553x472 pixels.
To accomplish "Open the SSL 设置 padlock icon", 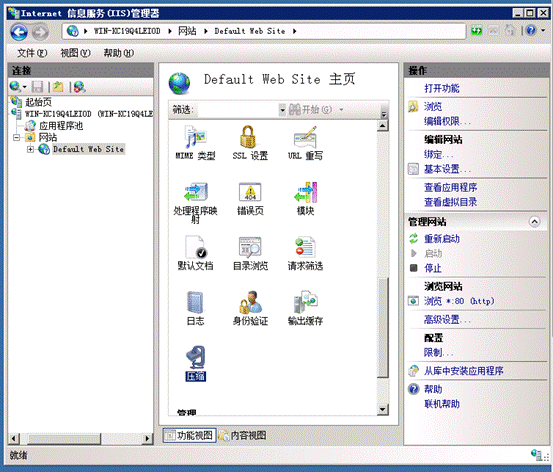I will click(x=250, y=143).
